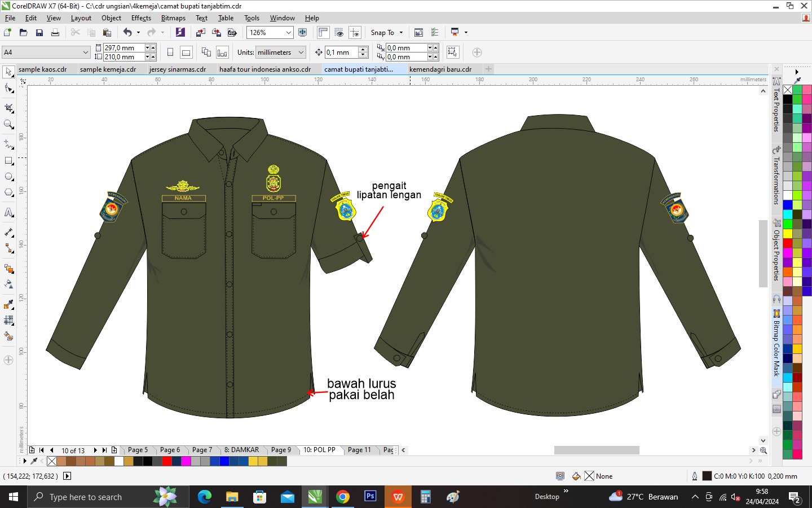Screen dimensions: 812x508
Task: Expand the Undo history dropdown arrow
Action: coord(138,33)
